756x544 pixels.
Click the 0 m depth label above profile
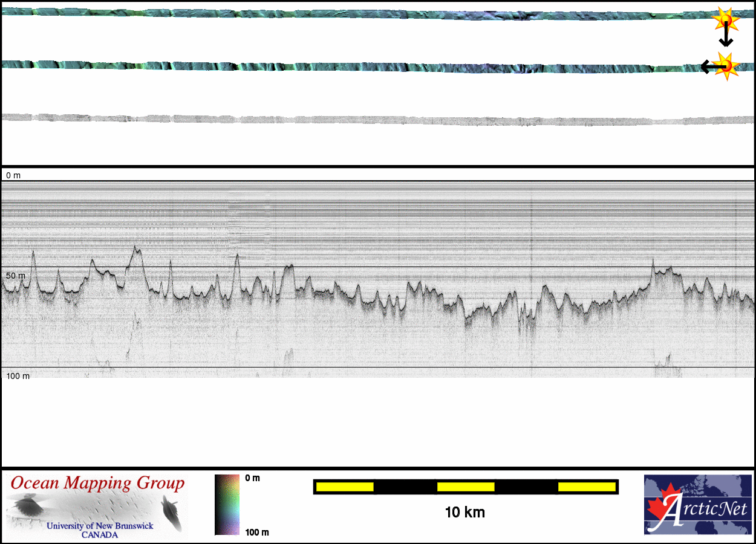13,175
